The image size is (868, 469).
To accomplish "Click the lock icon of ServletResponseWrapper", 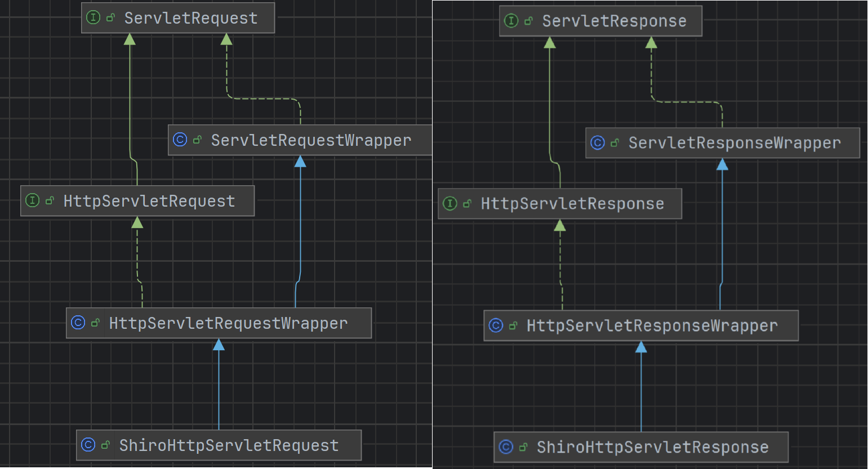I will [615, 143].
